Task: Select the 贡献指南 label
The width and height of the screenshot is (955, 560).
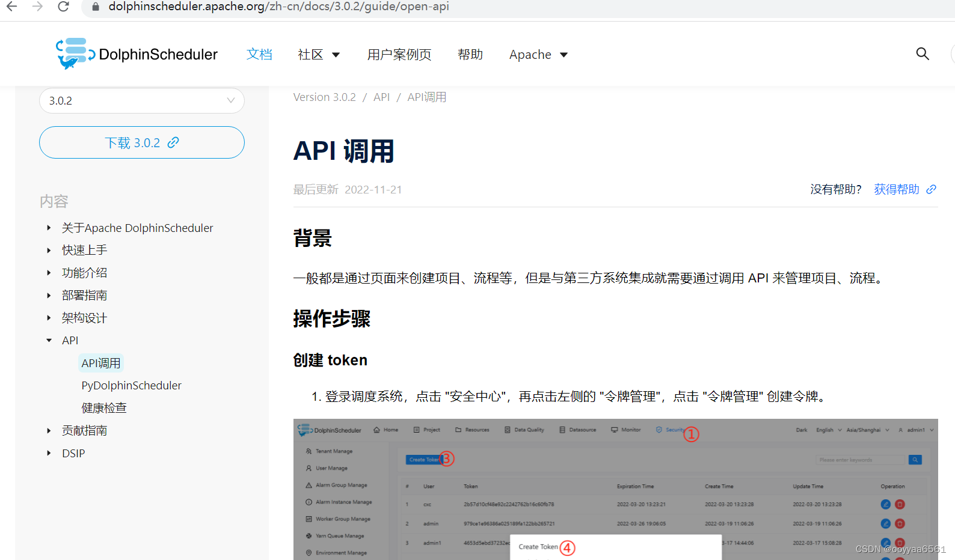Action: pos(84,430)
